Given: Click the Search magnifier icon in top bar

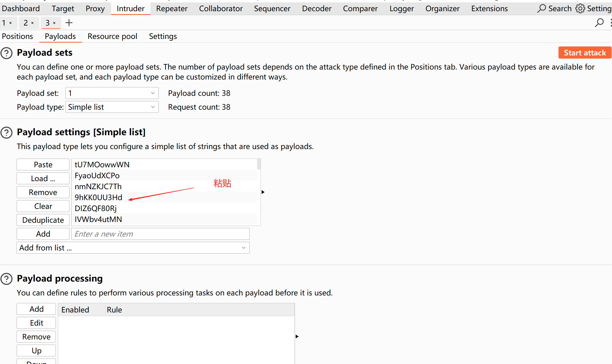Looking at the screenshot, I should coord(541,9).
